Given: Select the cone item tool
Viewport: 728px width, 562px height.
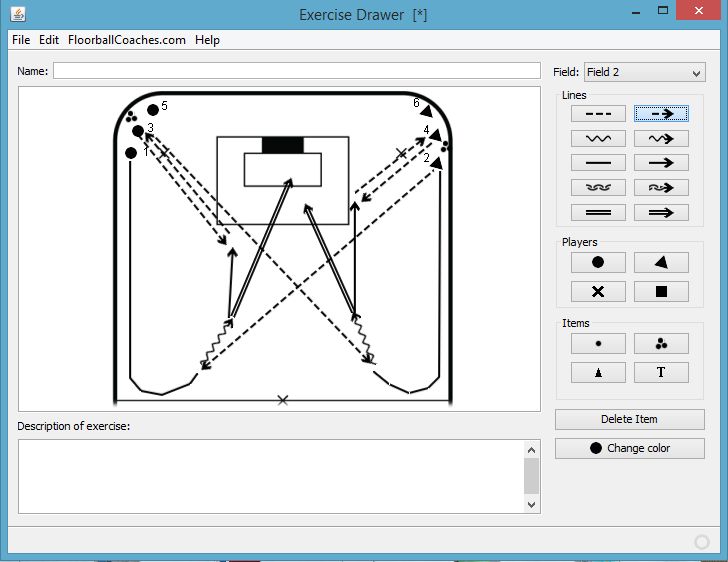Looking at the screenshot, I should [598, 372].
